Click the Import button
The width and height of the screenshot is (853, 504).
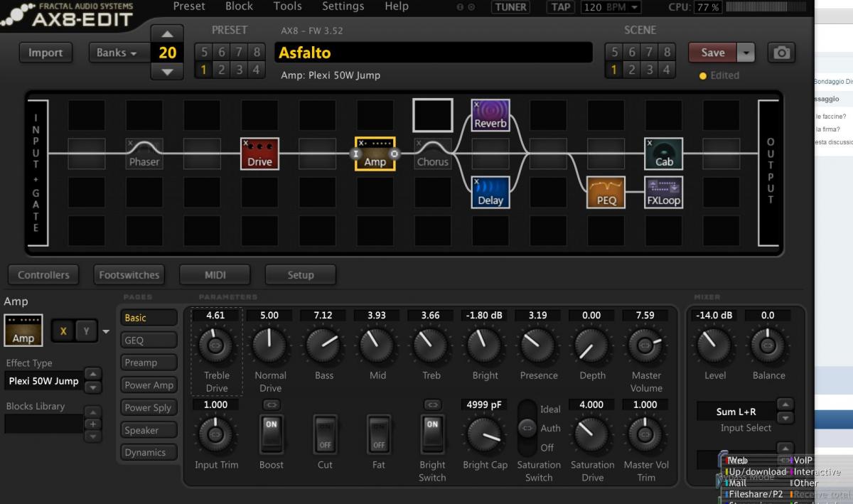[45, 53]
